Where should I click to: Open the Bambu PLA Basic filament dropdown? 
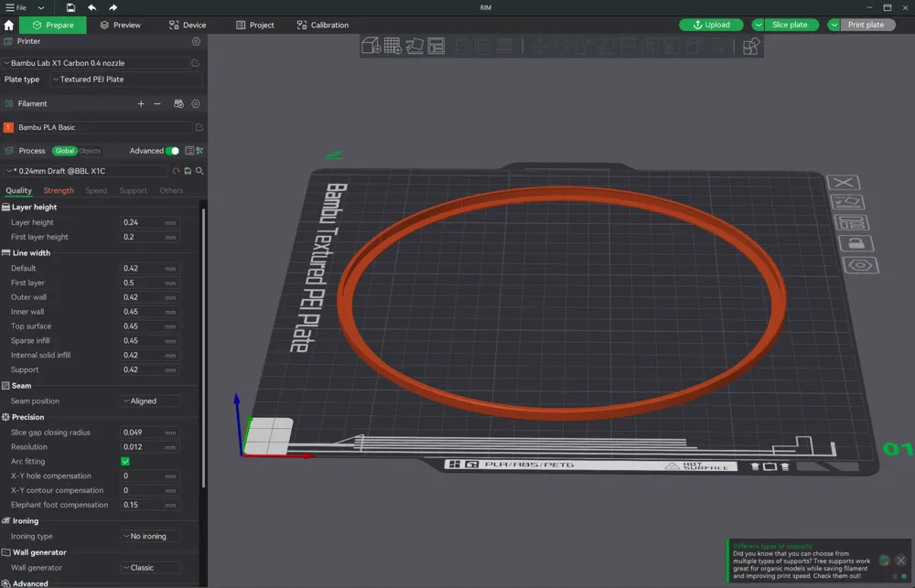click(x=104, y=127)
